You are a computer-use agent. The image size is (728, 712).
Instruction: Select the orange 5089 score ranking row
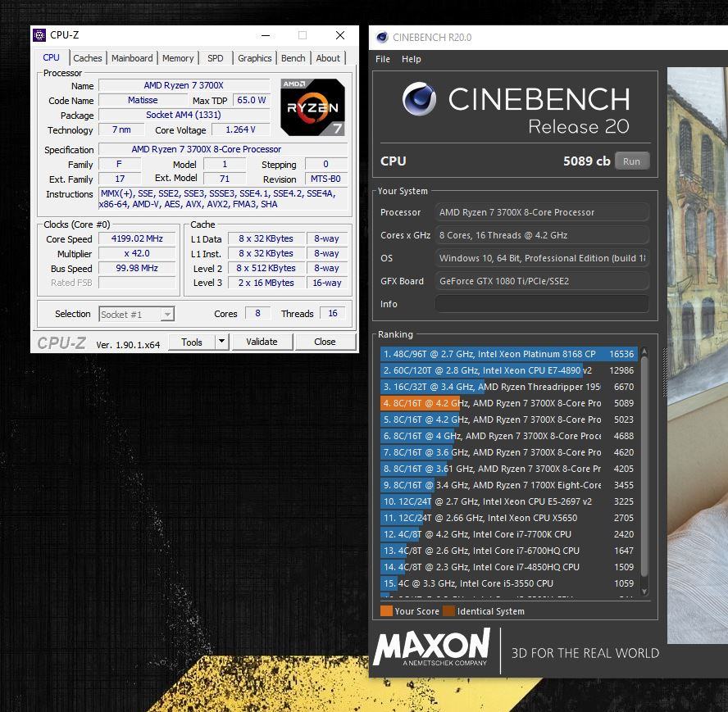pyautogui.click(x=509, y=403)
